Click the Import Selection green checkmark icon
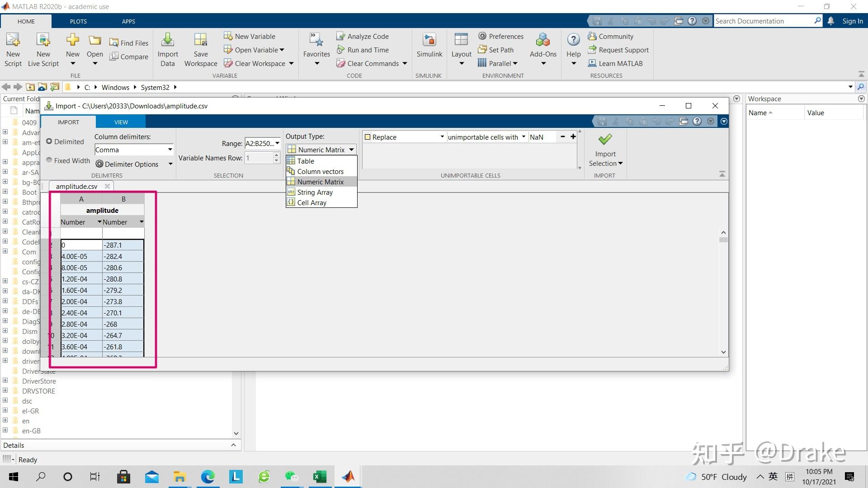The width and height of the screenshot is (868, 488). coord(605,139)
